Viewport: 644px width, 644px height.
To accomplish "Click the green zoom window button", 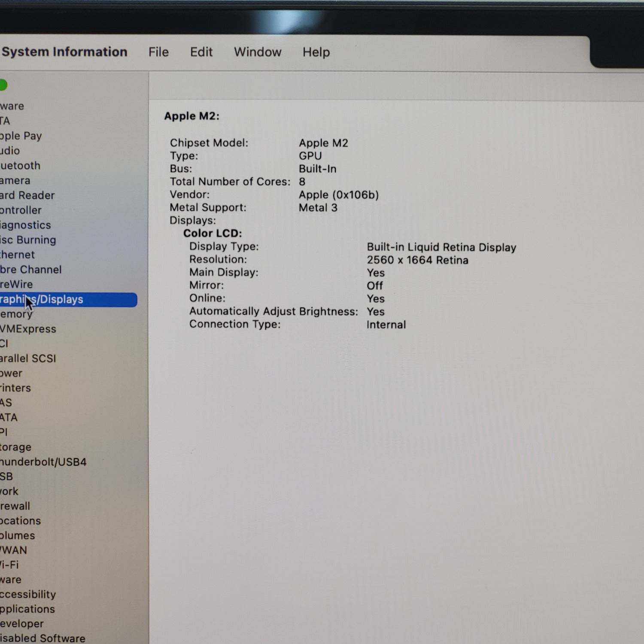I will click(3, 85).
